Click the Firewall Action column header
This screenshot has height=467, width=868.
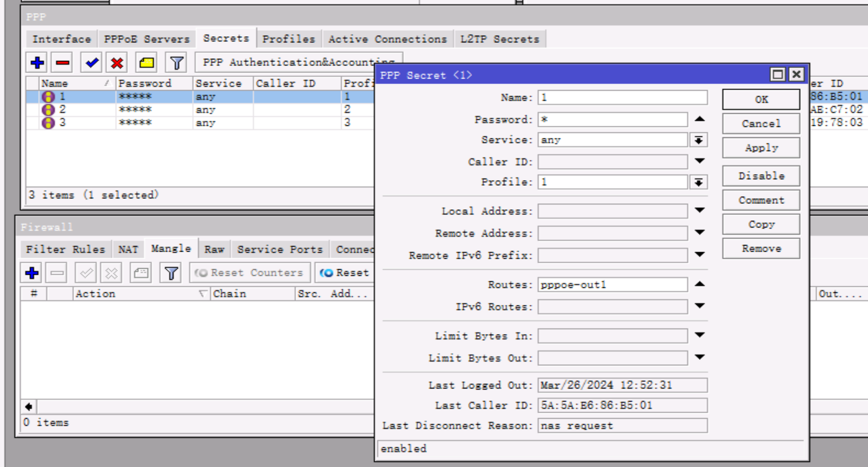[142, 294]
